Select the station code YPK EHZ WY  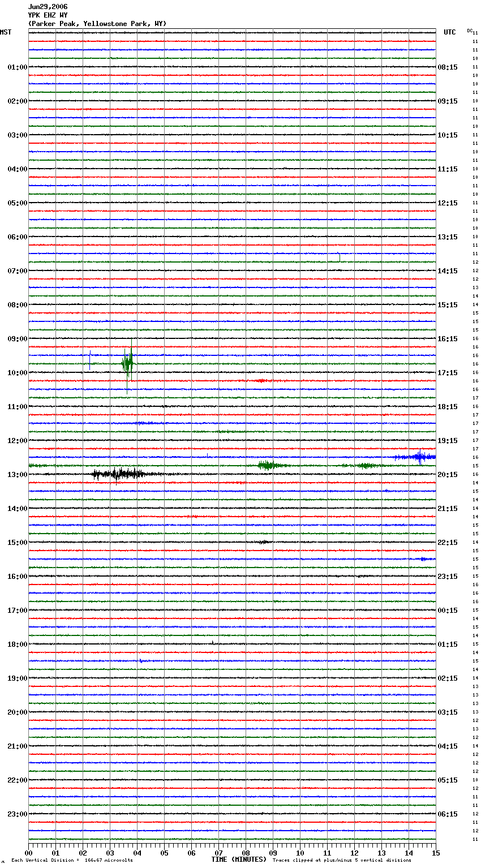pyautogui.click(x=48, y=15)
